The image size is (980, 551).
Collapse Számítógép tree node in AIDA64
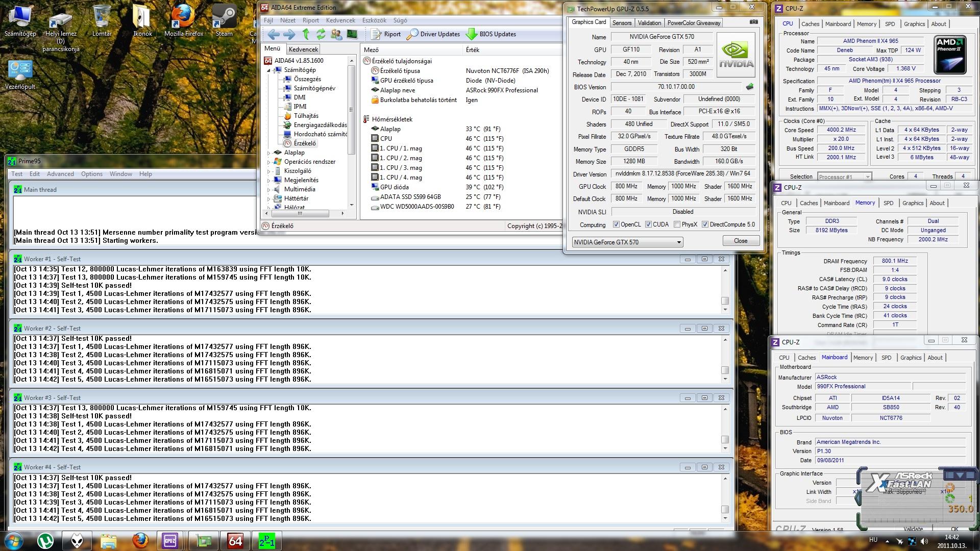click(x=268, y=70)
